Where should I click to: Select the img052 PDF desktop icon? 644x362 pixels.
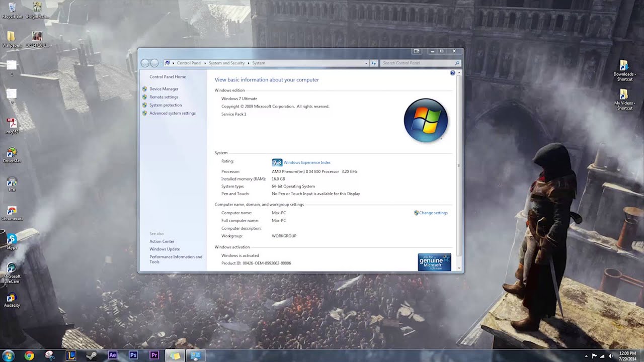click(12, 126)
